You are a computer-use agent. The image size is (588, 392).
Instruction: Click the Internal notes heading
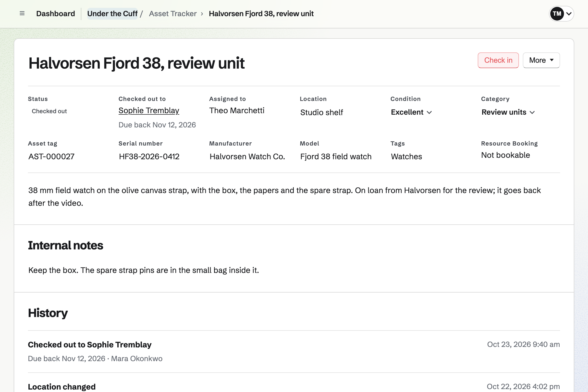65,245
